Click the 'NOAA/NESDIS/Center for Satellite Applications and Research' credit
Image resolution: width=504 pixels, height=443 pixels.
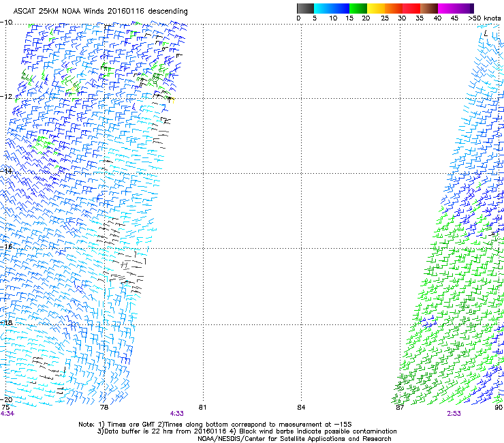[294, 439]
